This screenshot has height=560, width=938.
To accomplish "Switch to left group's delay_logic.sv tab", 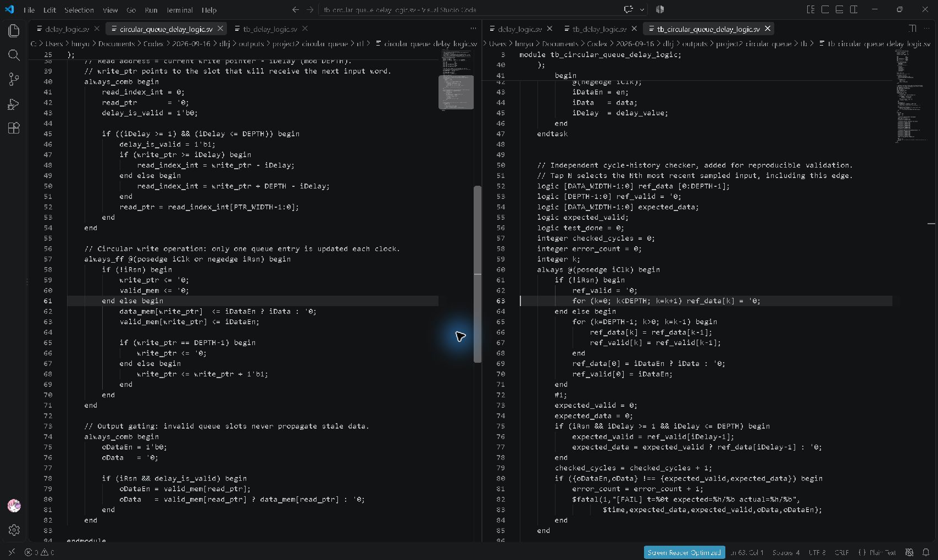I will point(67,29).
